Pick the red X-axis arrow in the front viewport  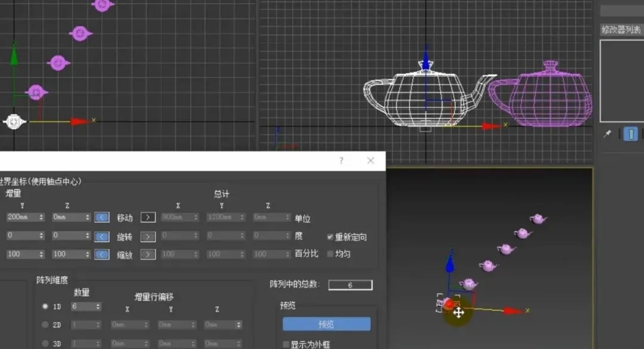(491, 126)
